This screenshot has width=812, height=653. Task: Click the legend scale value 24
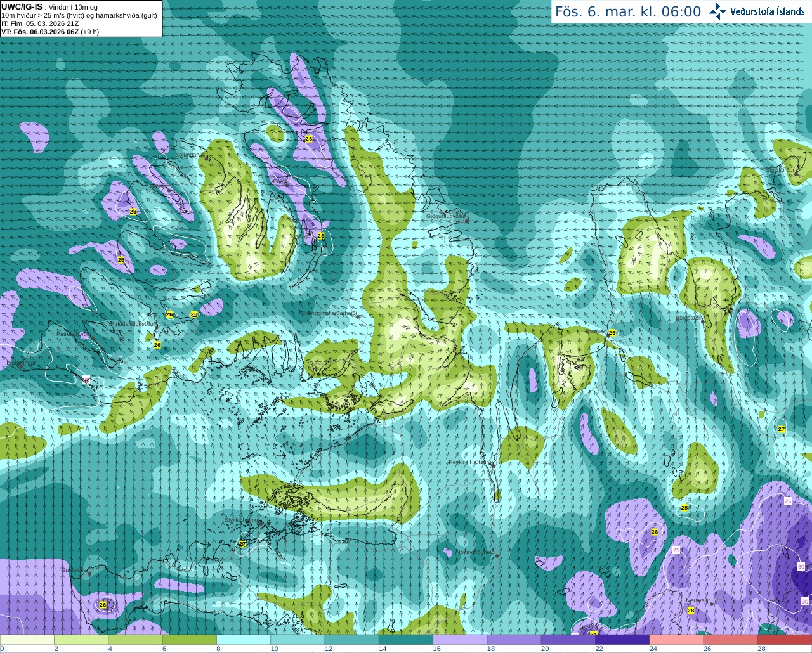(x=653, y=649)
